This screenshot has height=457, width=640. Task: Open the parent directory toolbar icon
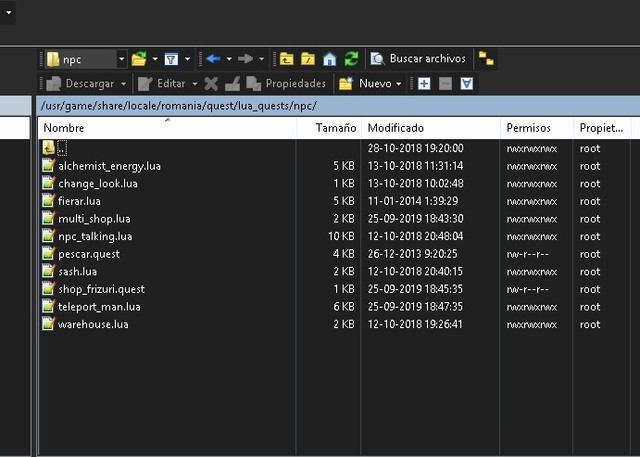(x=287, y=59)
